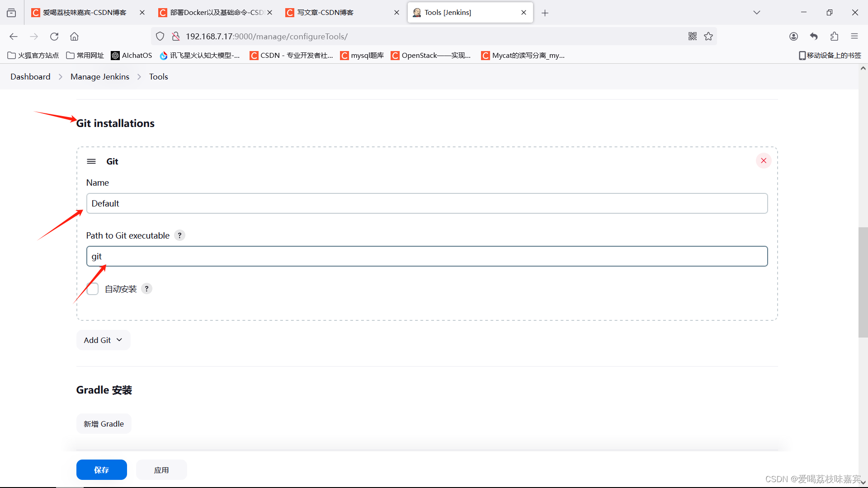Image resolution: width=868 pixels, height=488 pixels.
Task: Bookmark this page with the star icon
Action: [x=708, y=37]
